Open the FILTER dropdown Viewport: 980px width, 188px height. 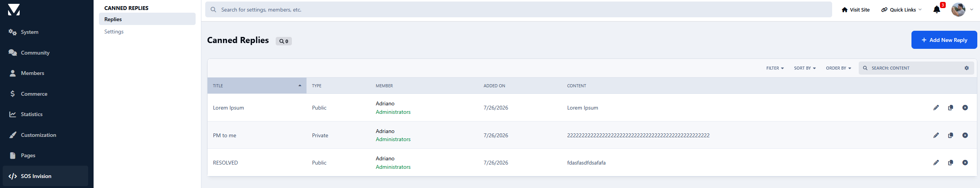(775, 68)
